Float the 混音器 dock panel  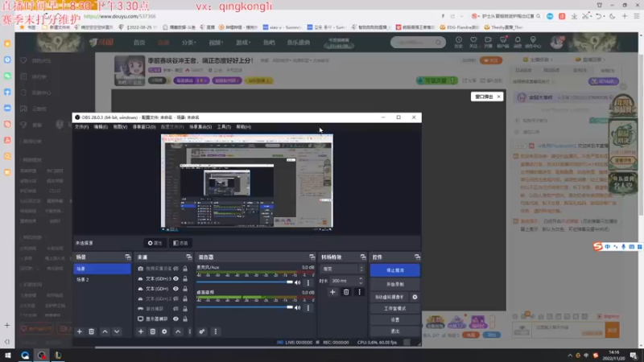[312, 257]
